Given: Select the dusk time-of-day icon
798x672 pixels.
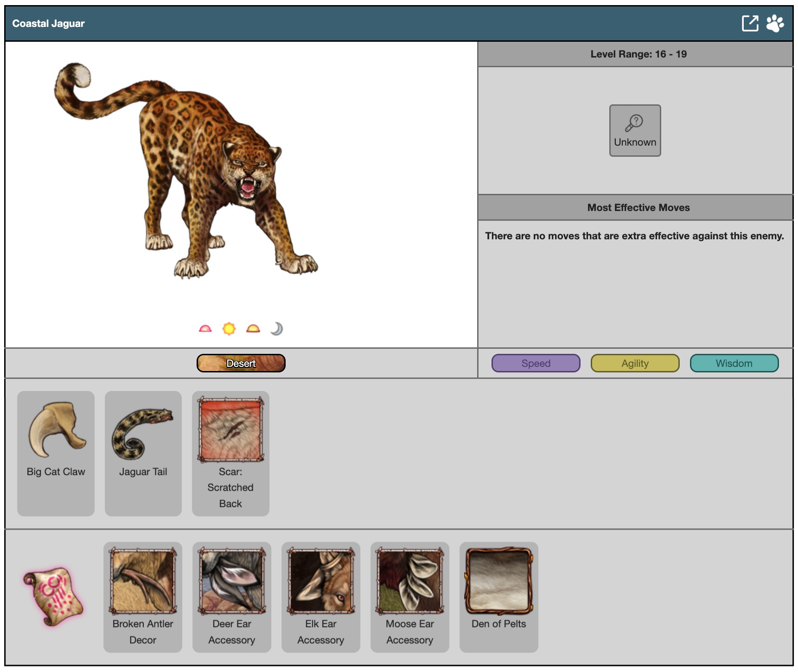Looking at the screenshot, I should click(253, 329).
